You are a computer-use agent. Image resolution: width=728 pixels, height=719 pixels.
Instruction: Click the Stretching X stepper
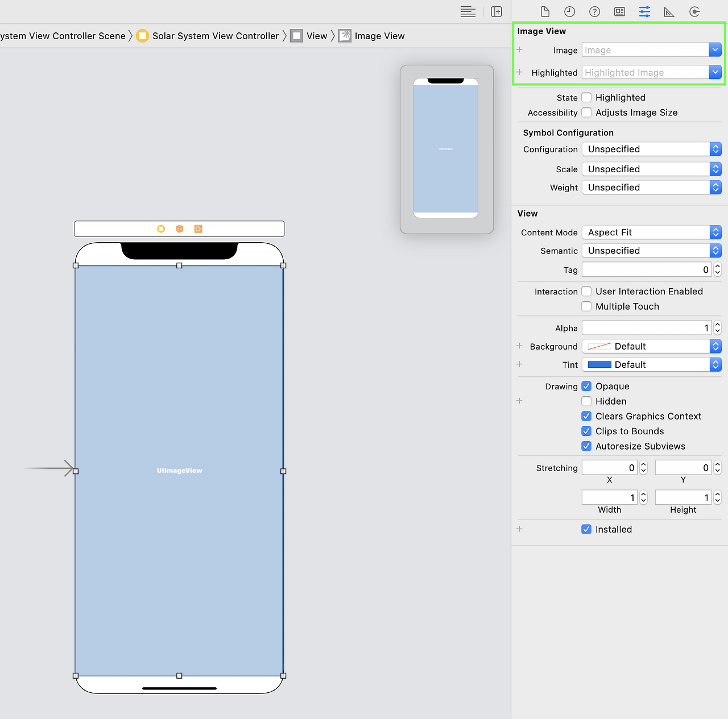click(x=644, y=468)
